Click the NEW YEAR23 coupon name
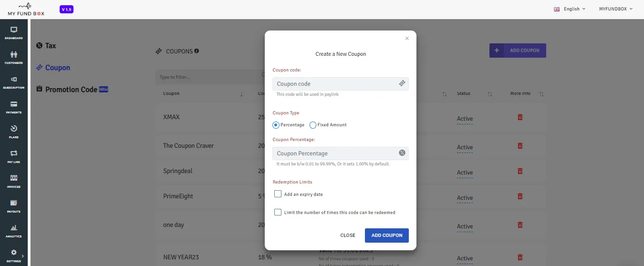 point(181,257)
